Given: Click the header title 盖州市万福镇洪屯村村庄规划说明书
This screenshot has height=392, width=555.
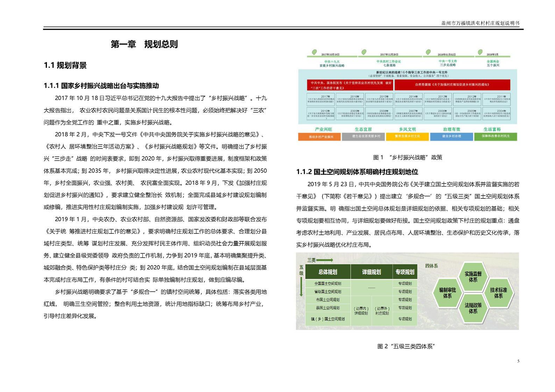Looking at the screenshot, I should tap(480, 23).
